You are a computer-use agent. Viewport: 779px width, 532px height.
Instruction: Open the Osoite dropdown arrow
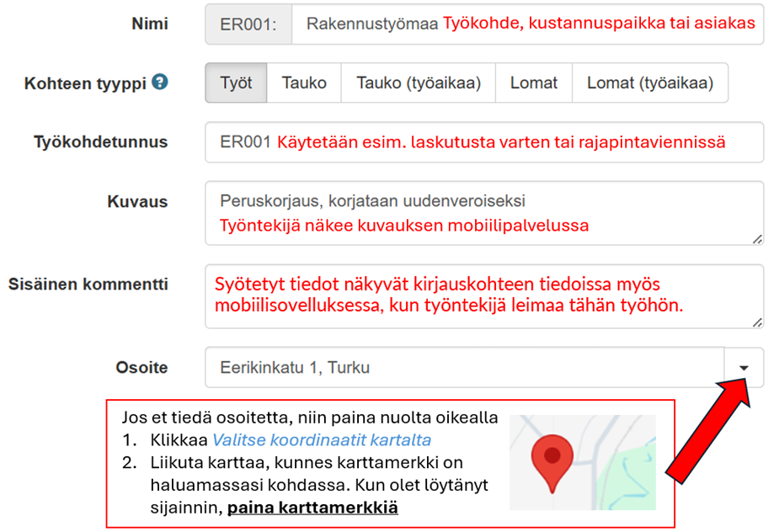[744, 368]
